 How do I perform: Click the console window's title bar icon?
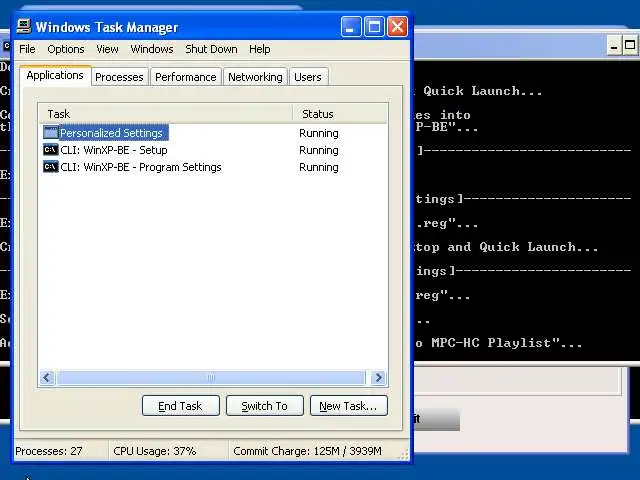point(6,46)
